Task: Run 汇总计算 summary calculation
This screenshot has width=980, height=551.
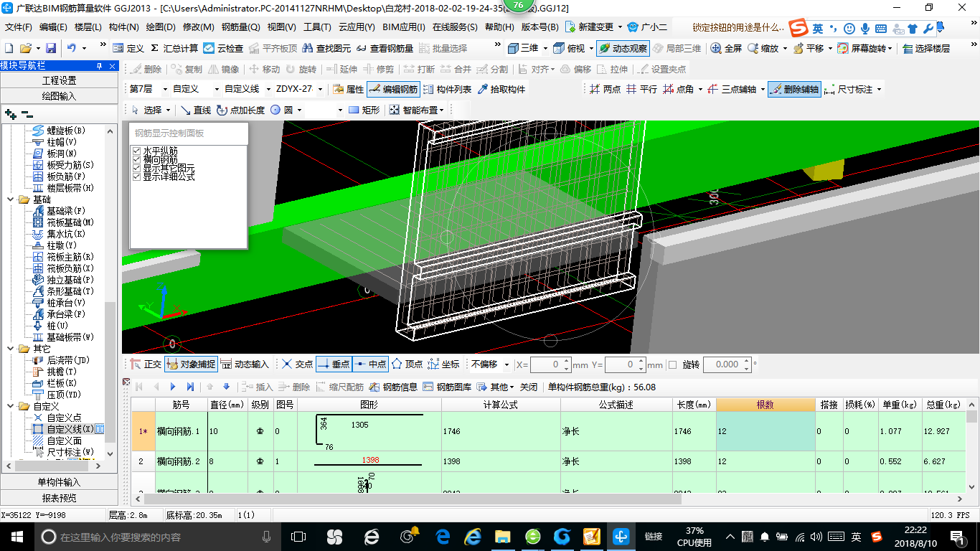Action: click(x=174, y=48)
